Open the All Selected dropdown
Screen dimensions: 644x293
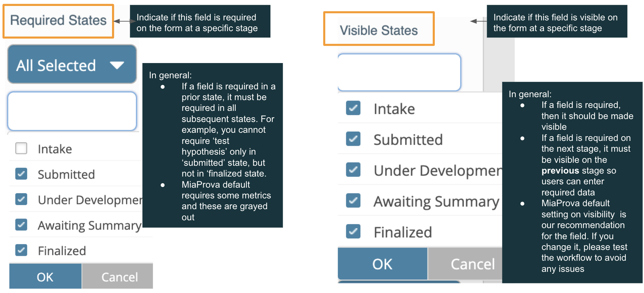(x=72, y=64)
